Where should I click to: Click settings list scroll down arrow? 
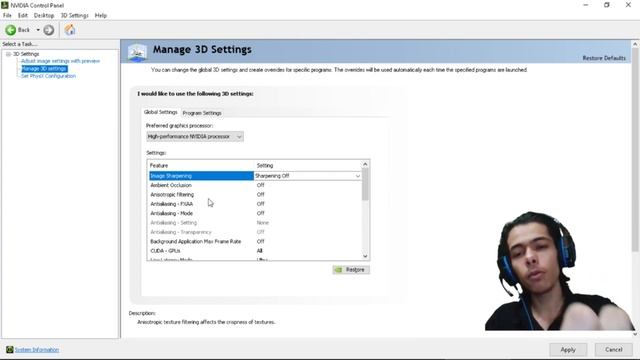tap(365, 256)
